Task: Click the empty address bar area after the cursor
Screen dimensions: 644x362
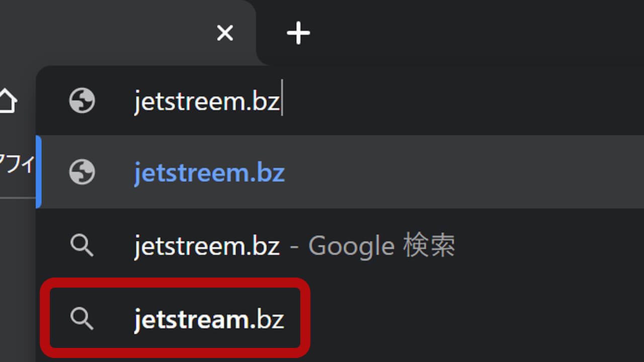Action: tap(463, 101)
